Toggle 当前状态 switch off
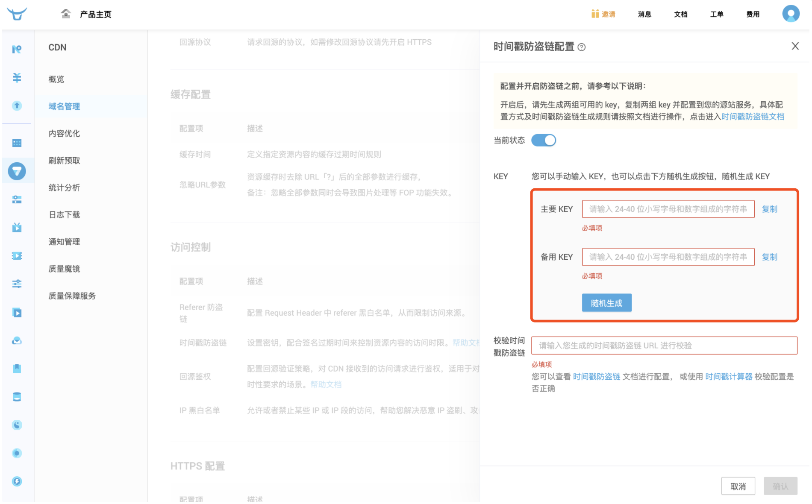 544,140
